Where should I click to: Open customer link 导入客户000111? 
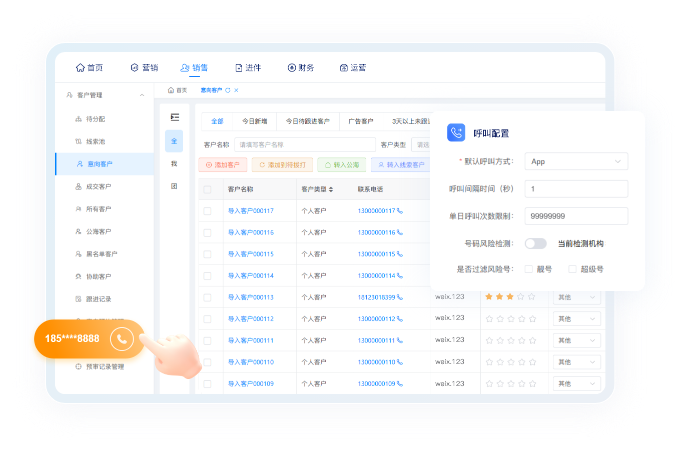[x=251, y=340]
